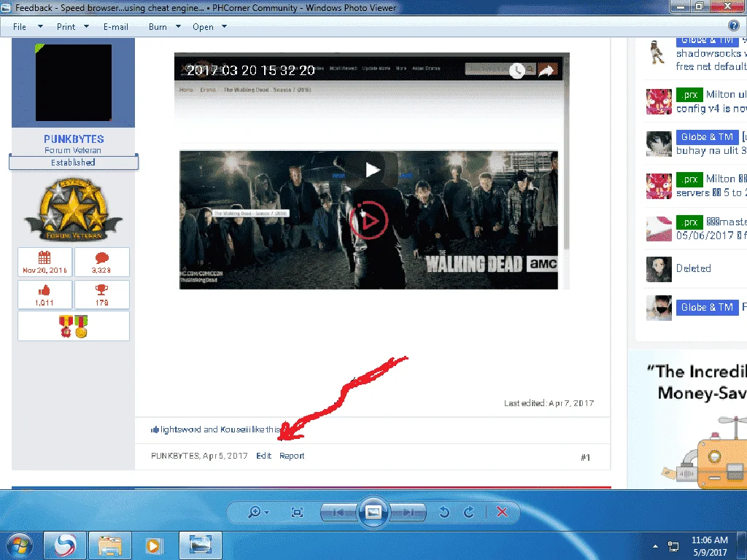This screenshot has width=747, height=560.
Task: Click the video preview scrollbar
Action: (x=566, y=152)
